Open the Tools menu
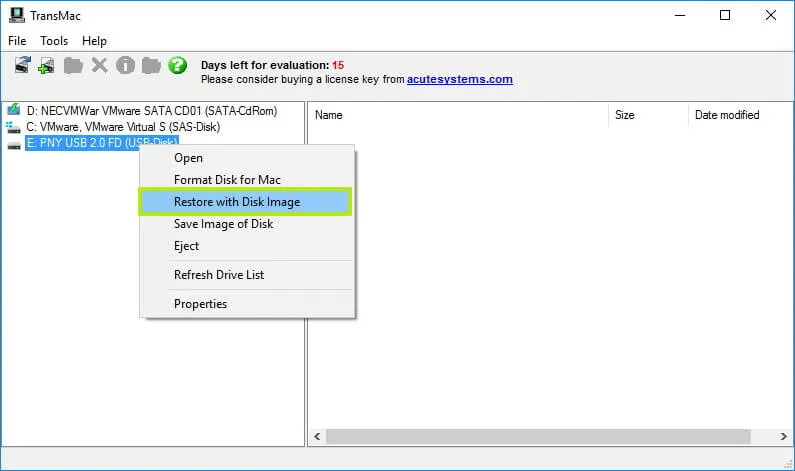Screen dimensions: 795x471 point(54,41)
